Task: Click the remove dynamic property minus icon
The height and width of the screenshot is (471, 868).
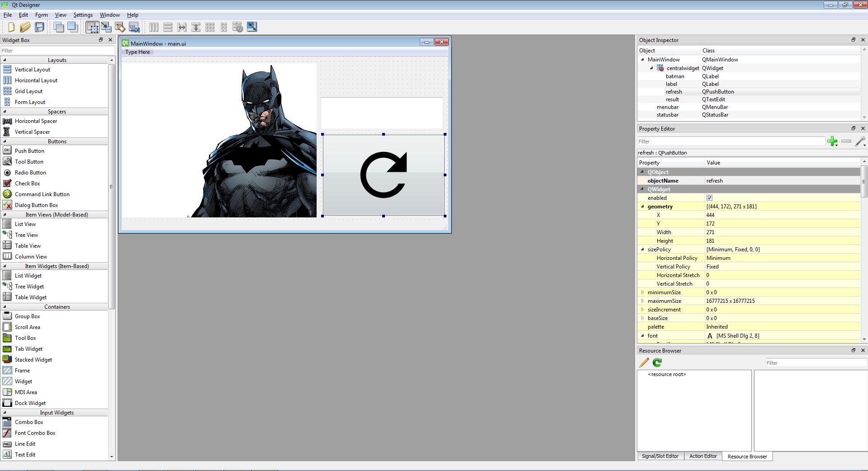Action: click(x=846, y=141)
